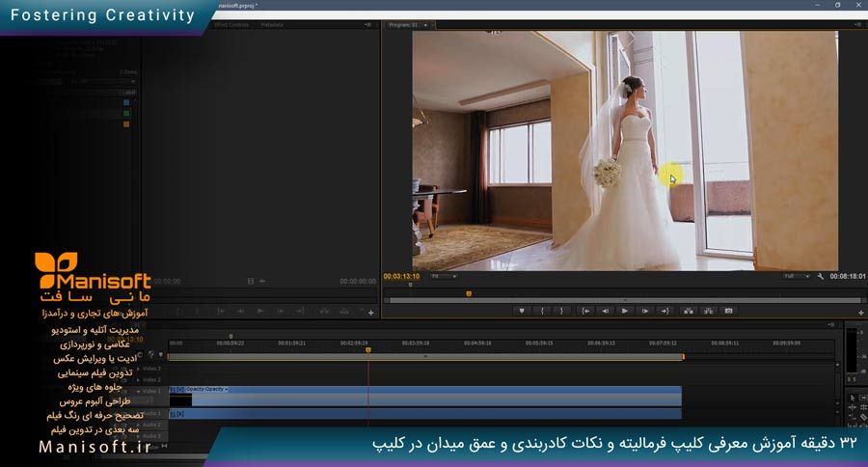Image resolution: width=868 pixels, height=467 pixels.
Task: Click the Program monitor playhead marker
Action: (469, 293)
